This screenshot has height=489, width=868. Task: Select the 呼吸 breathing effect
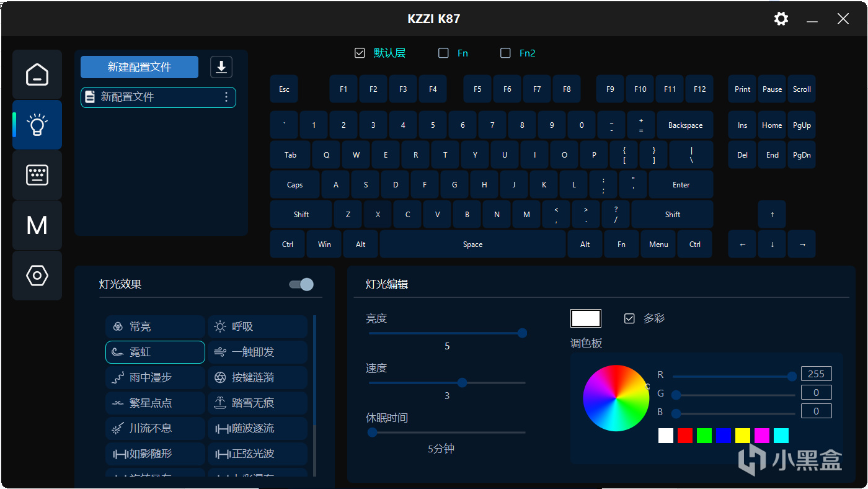[257, 326]
